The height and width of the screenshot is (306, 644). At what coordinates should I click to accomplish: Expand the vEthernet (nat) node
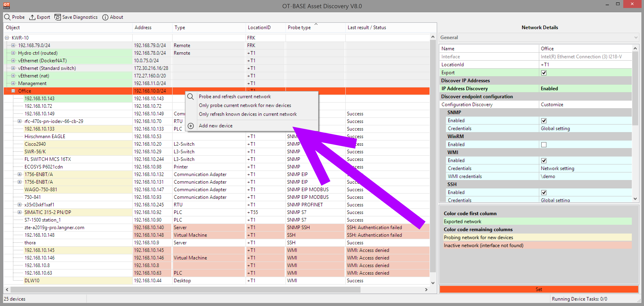[x=13, y=76]
